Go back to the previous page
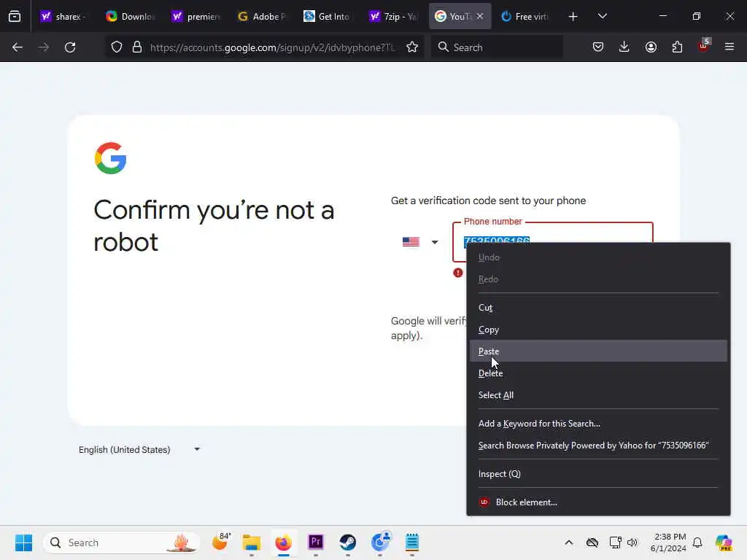The image size is (747, 560). (18, 47)
